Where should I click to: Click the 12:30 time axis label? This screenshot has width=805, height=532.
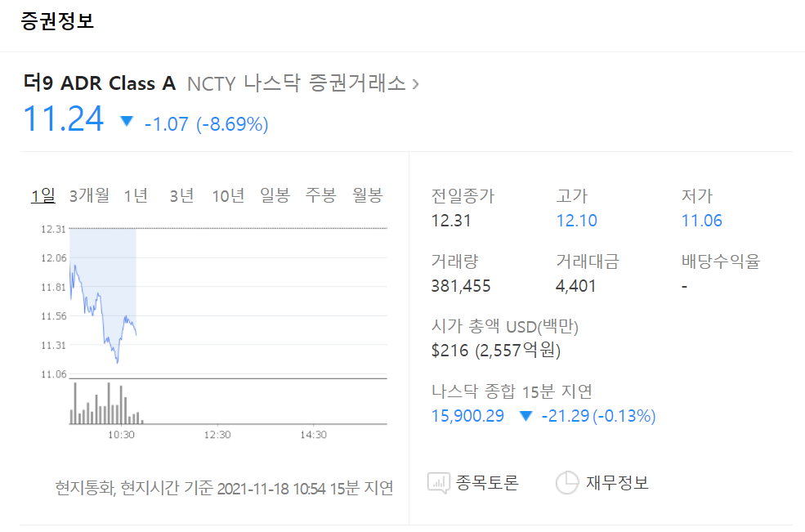pos(217,435)
